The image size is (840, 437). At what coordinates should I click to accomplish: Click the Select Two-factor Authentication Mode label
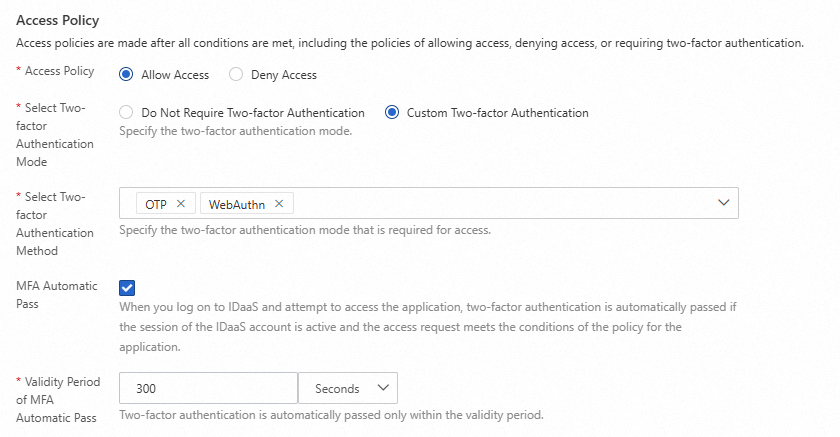tap(60, 134)
